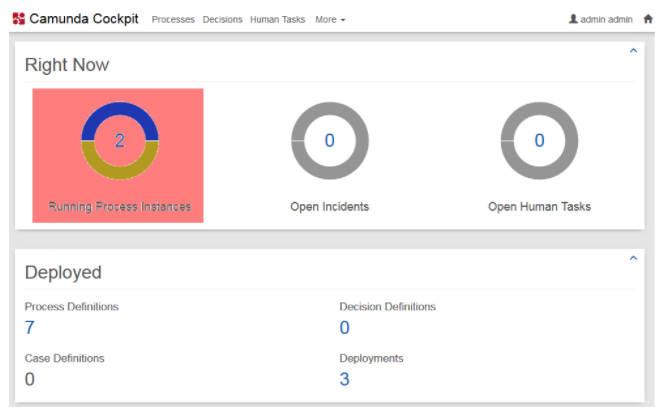Click the admin user profile icon
Image resolution: width=669 pixels, height=413 pixels.
pyautogui.click(x=573, y=18)
